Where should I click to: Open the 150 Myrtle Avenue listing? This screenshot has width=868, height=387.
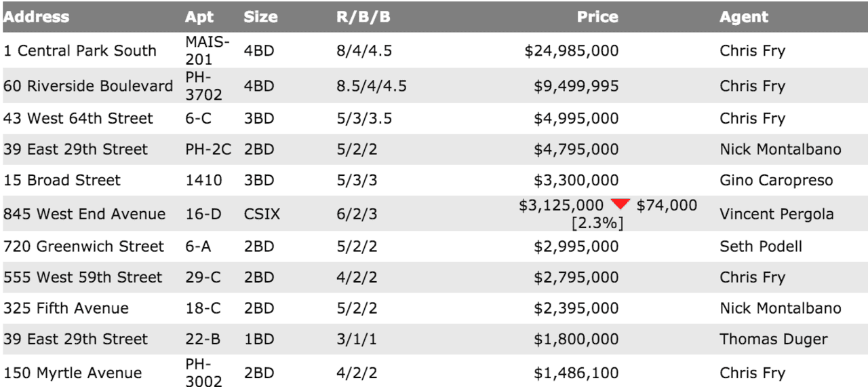(x=73, y=373)
